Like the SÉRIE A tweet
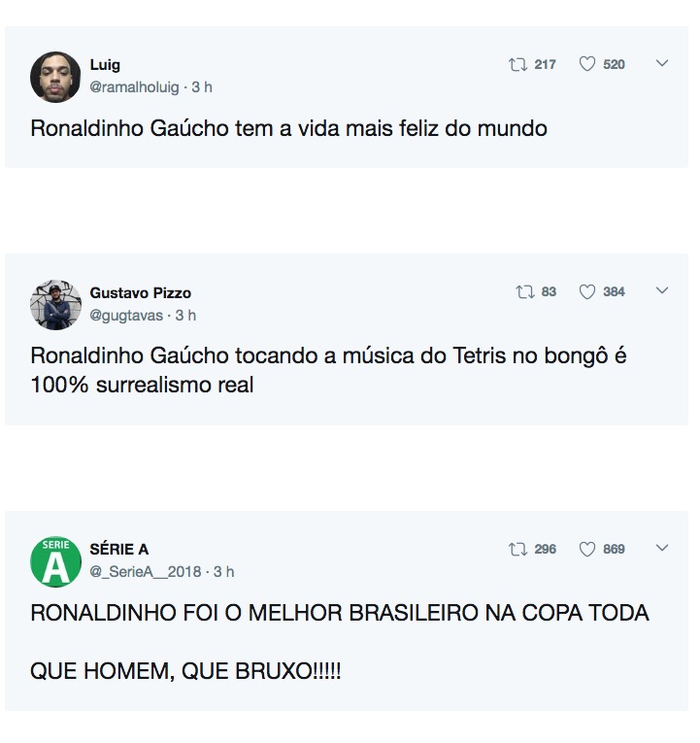This screenshot has height=743, width=700. click(x=586, y=550)
